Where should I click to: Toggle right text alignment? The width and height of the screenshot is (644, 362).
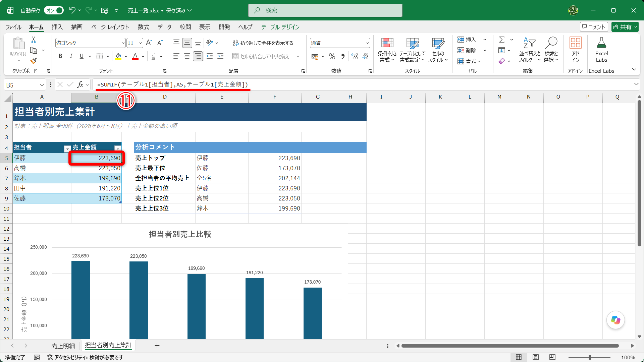tap(198, 56)
